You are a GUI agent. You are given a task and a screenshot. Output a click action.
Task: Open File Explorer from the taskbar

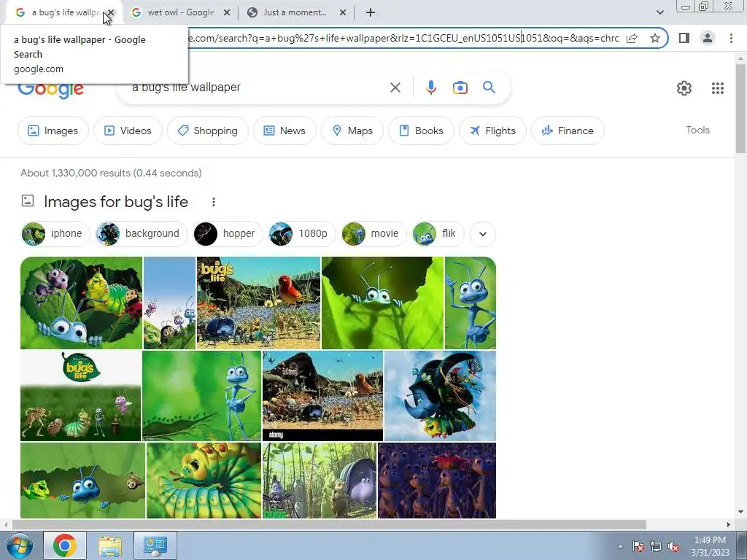110,545
